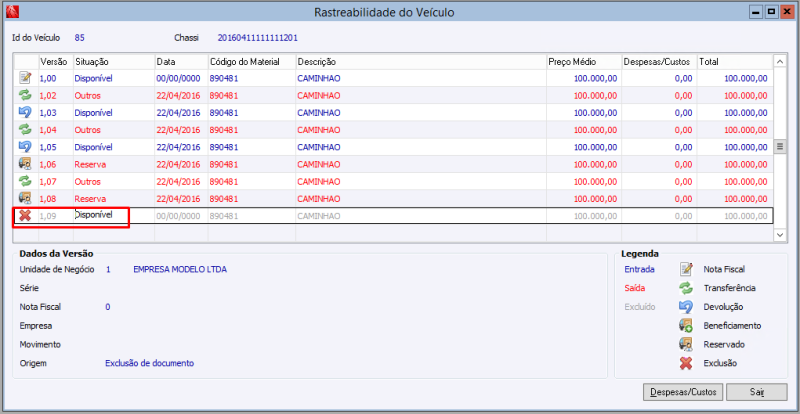Click the vertical scrollbar thumb of the grid
Viewport: 800px width, 414px height.
click(780, 147)
